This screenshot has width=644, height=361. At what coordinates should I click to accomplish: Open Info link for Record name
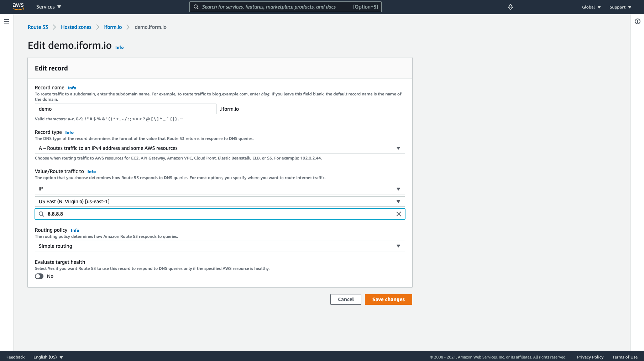(72, 88)
